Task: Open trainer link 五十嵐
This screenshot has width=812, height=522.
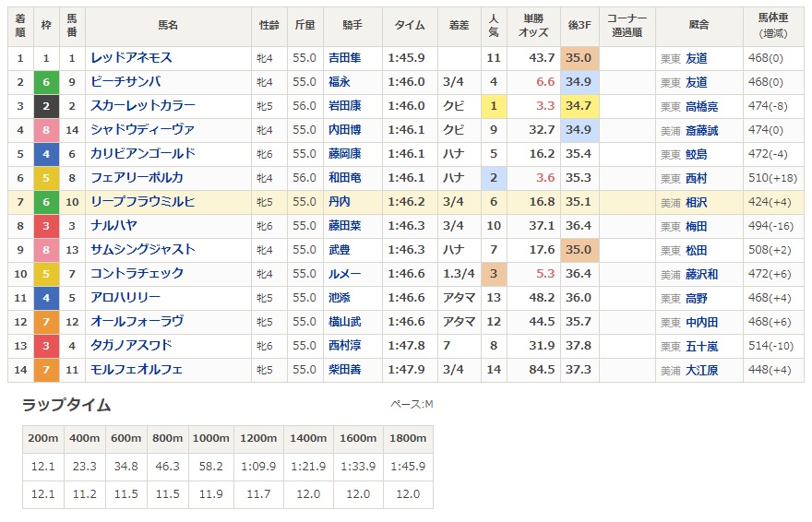Action: 701,346
